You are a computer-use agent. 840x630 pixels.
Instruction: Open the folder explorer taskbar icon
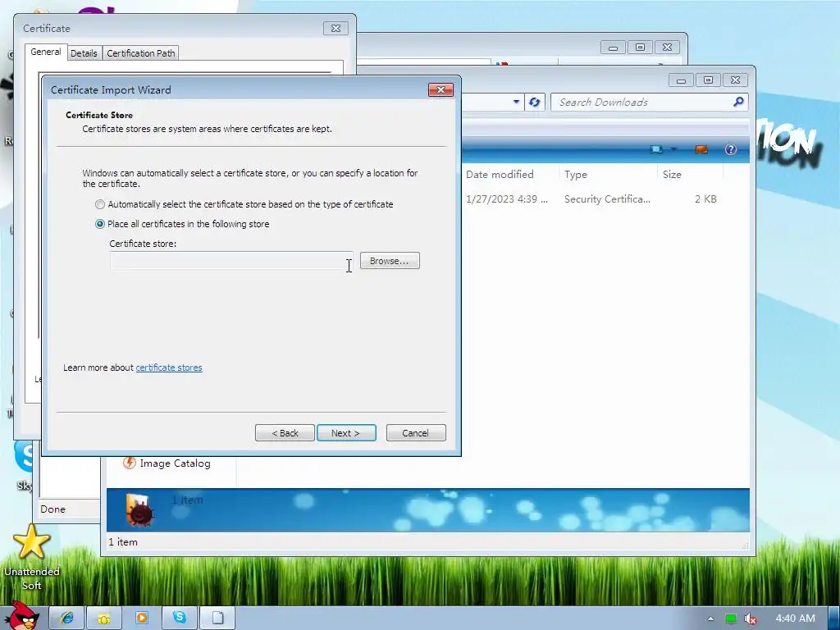point(104,618)
